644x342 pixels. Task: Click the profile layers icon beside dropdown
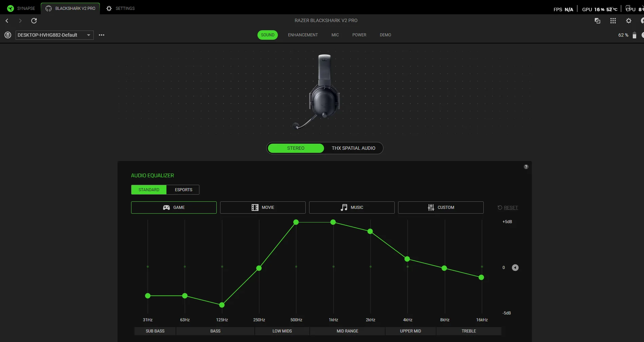tap(8, 35)
